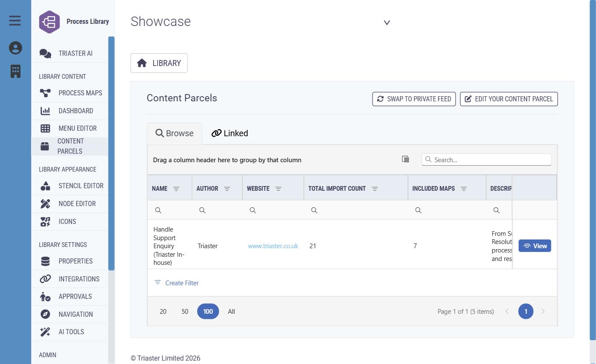Click the organisation building icon
The image size is (596, 364).
coord(15,71)
